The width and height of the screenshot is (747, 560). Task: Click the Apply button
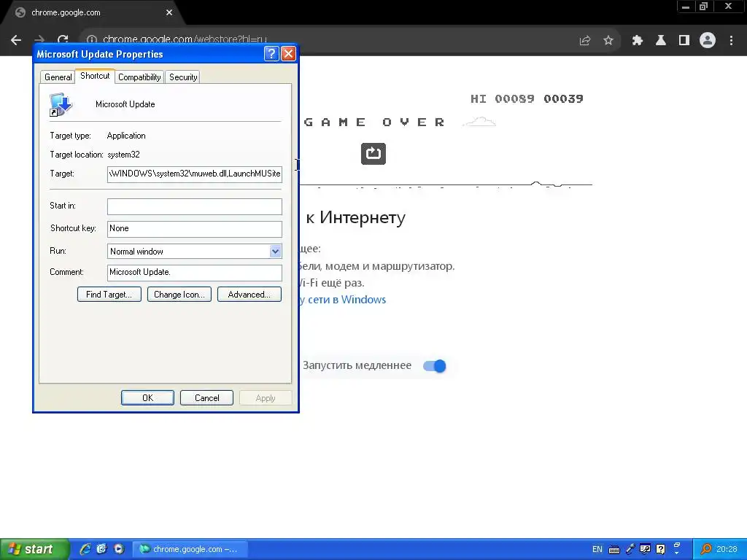266,397
